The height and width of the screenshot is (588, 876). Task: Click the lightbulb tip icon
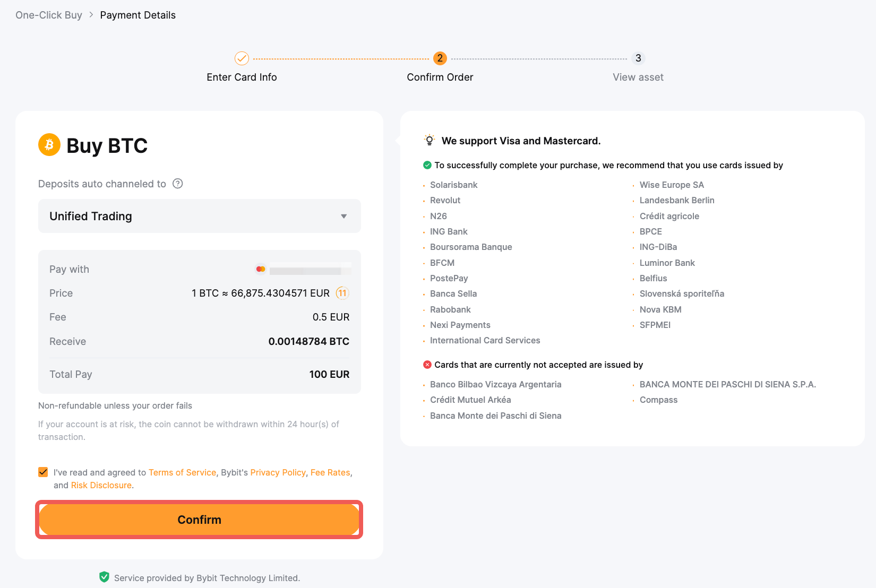point(430,140)
